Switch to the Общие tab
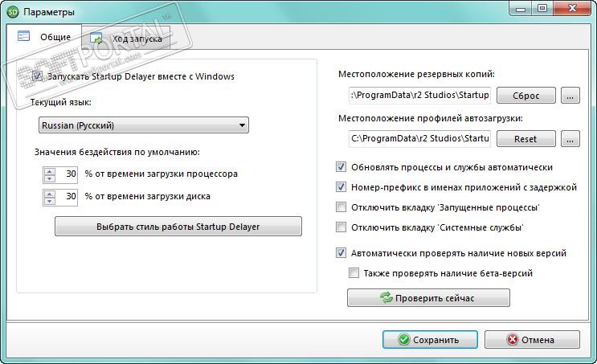Image resolution: width=597 pixels, height=364 pixels. point(44,36)
